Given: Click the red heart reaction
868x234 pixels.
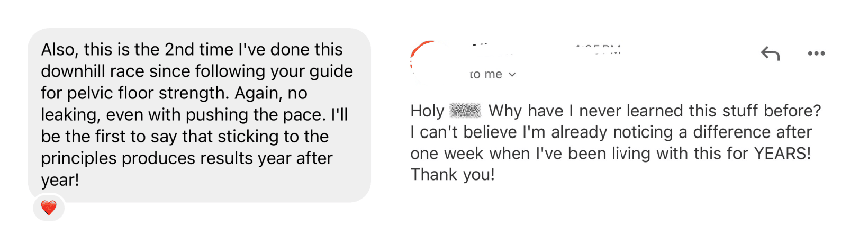Looking at the screenshot, I should (x=49, y=208).
